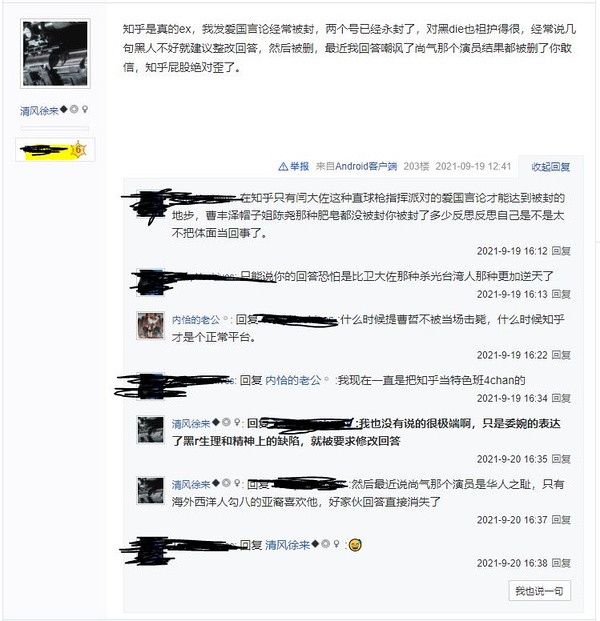Reply to the comment posted 2021-9-20 16:38
Screen dimensions: 600x621
click(x=561, y=563)
